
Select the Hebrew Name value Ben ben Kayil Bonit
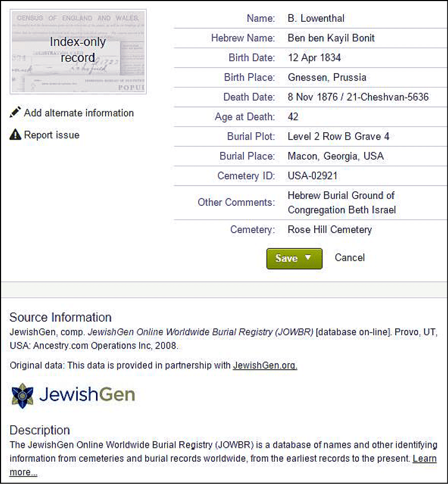point(331,38)
